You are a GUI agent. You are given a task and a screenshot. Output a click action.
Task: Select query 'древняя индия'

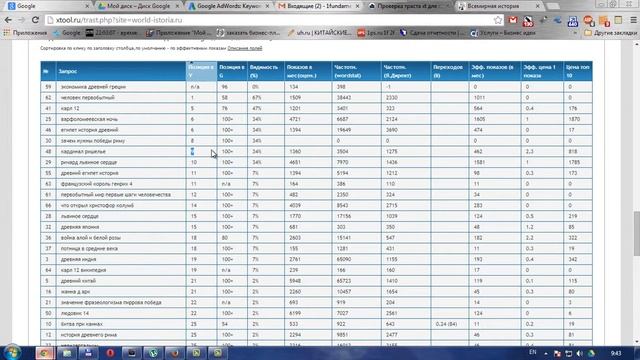click(x=78, y=259)
